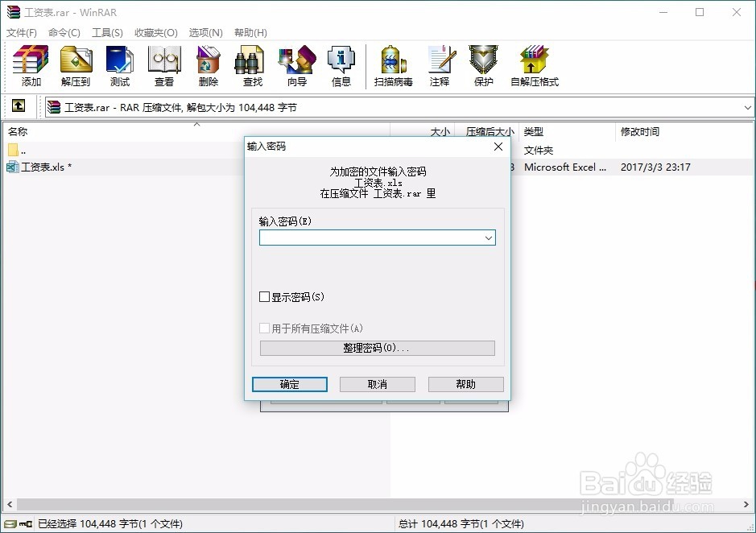Sort by the 修改时间 column header
Screen dimensions: 756x533
(x=684, y=131)
